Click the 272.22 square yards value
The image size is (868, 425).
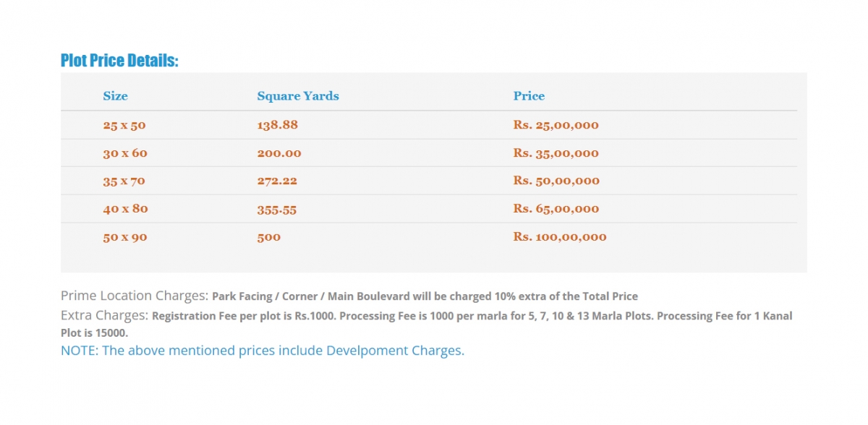[x=277, y=181]
